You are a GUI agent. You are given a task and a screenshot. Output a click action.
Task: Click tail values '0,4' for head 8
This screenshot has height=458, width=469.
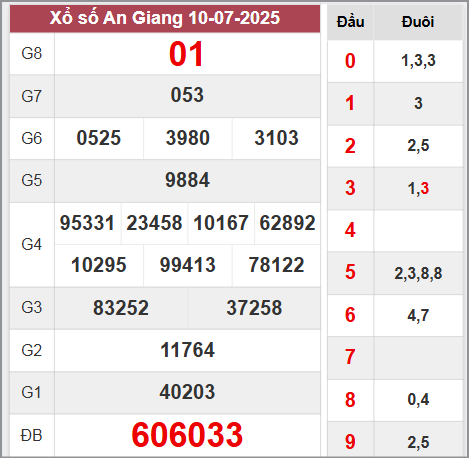tap(418, 399)
